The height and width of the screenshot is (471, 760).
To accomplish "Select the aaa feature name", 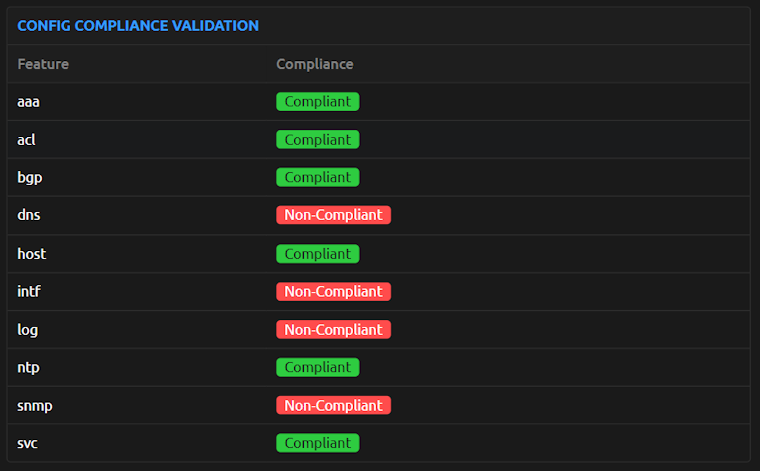I will point(29,102).
